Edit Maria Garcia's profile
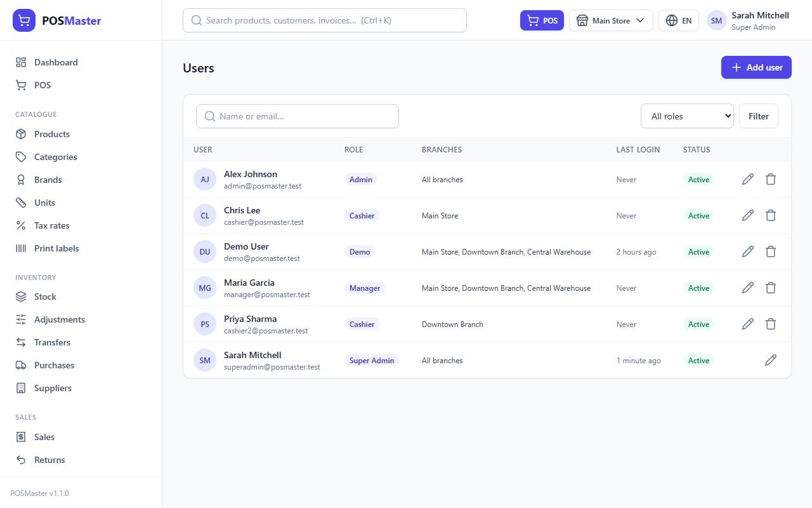812x508 pixels. click(748, 288)
